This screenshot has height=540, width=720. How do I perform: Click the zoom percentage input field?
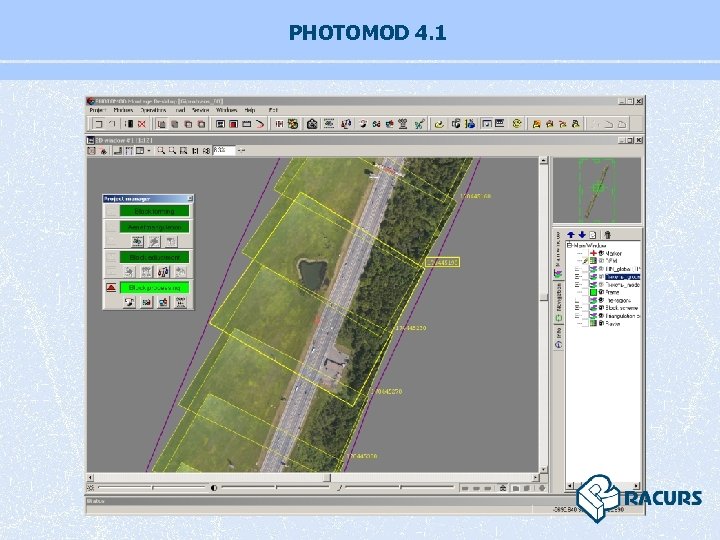[224, 150]
